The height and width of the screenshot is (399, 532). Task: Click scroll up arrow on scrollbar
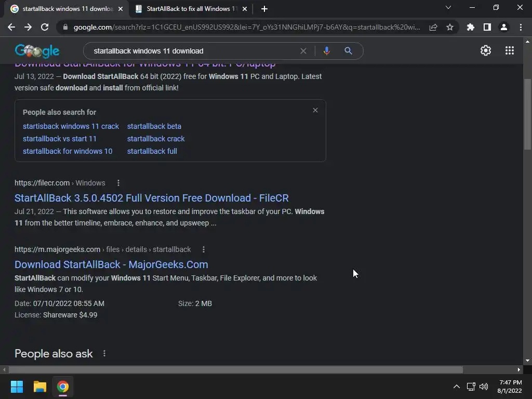tap(527, 42)
